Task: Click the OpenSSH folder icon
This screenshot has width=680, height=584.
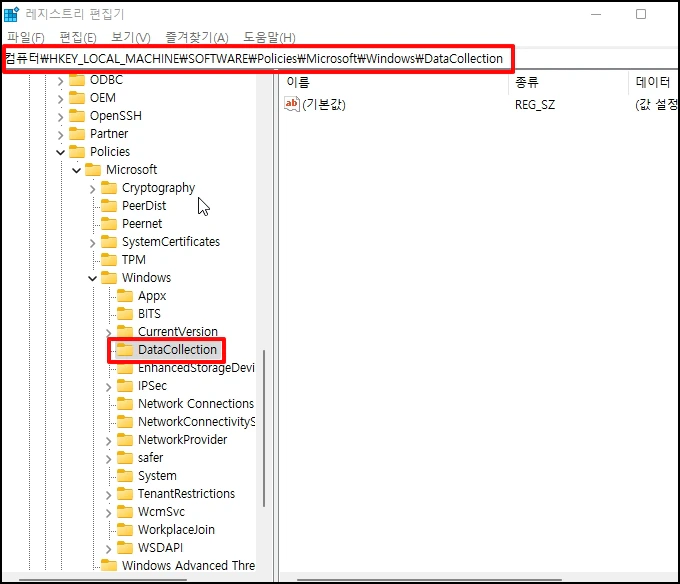Action: 77,116
